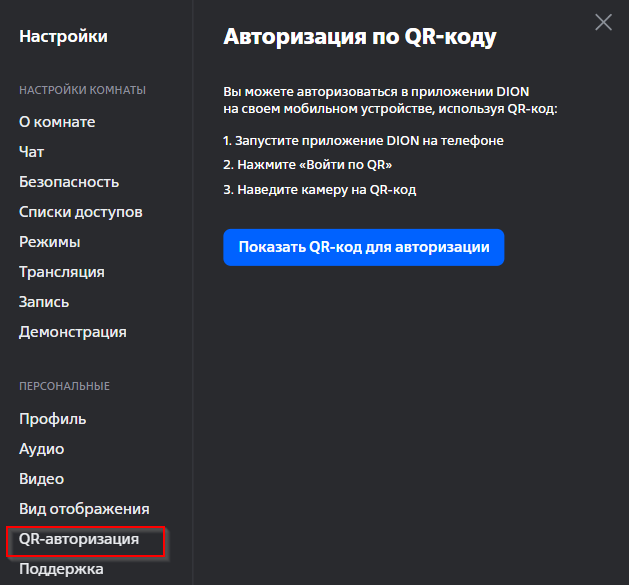The width and height of the screenshot is (629, 585).
Task: Open the «О комнате» settings section
Action: pyautogui.click(x=57, y=122)
